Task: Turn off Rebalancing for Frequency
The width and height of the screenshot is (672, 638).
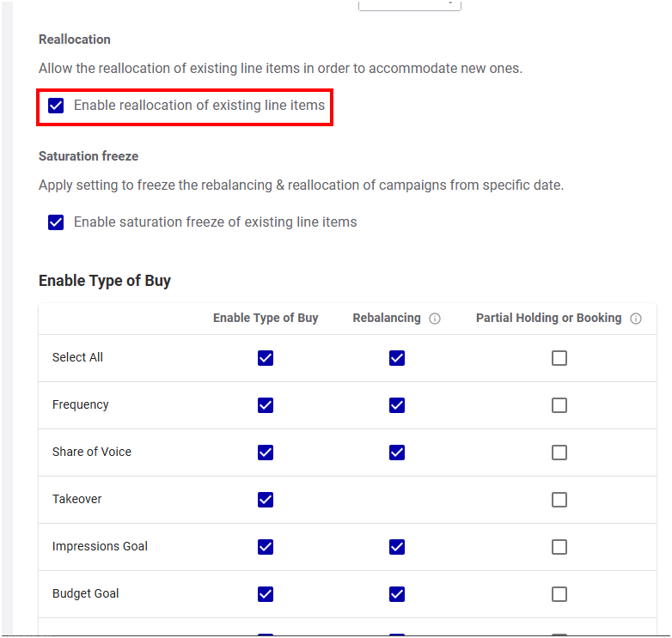Action: [x=397, y=405]
